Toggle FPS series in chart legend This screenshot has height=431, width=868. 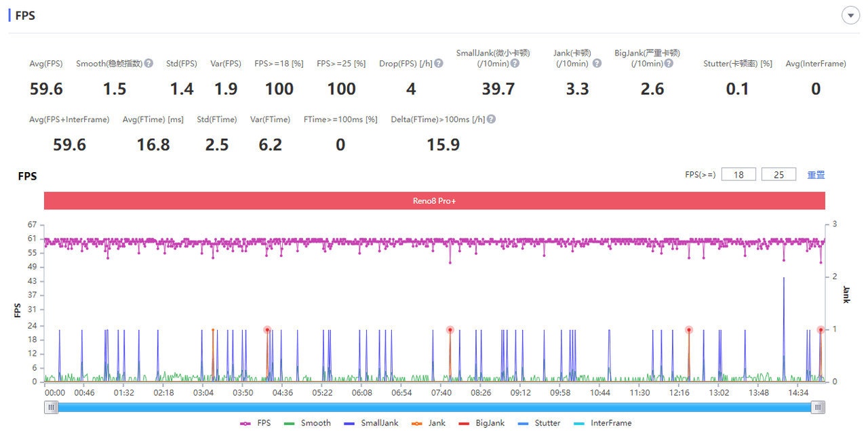255,423
